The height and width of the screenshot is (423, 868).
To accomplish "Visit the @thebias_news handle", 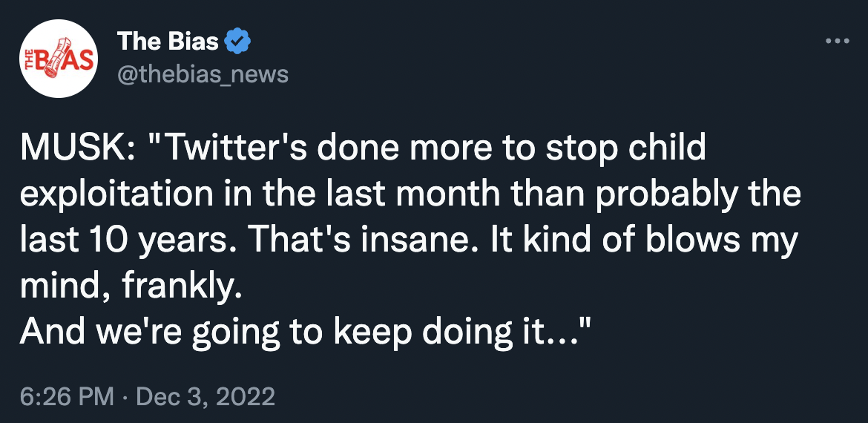I will [x=203, y=73].
